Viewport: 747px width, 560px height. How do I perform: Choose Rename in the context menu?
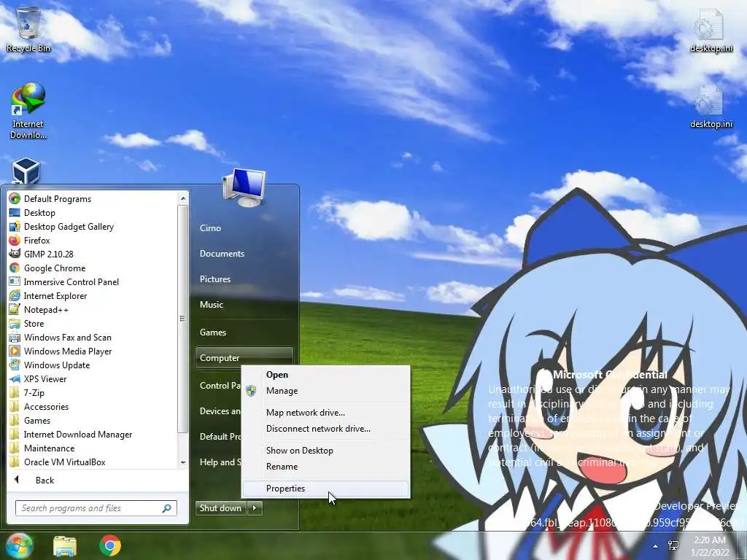pos(325,467)
